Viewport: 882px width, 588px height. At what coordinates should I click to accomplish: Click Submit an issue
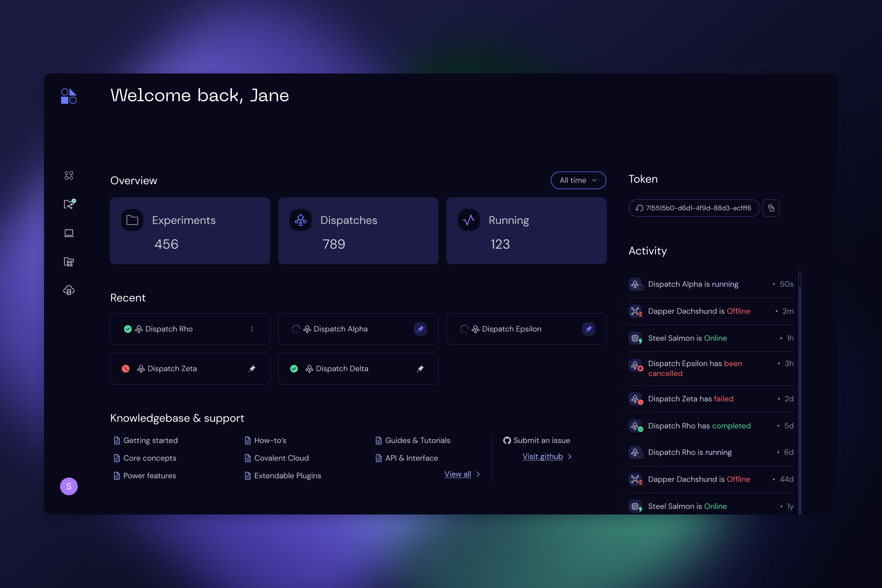[x=542, y=440]
